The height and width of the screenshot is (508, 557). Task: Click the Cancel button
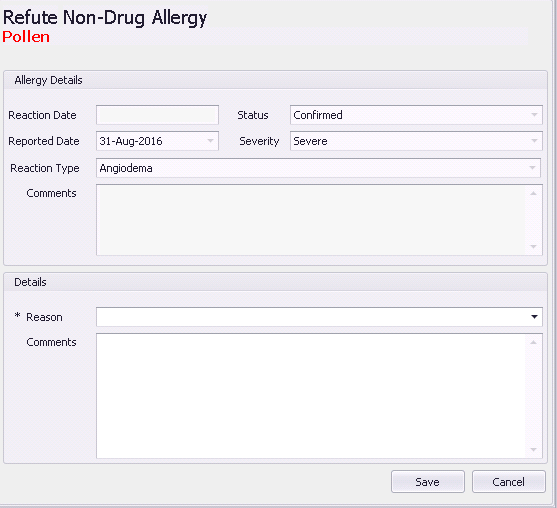pos(508,482)
